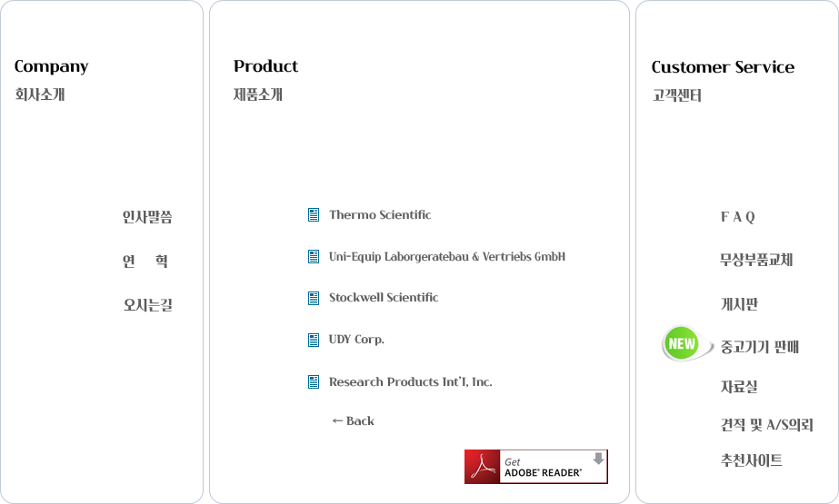Open the 중고기기 판매 menu item
The width and height of the screenshot is (839, 504).
click(x=759, y=347)
